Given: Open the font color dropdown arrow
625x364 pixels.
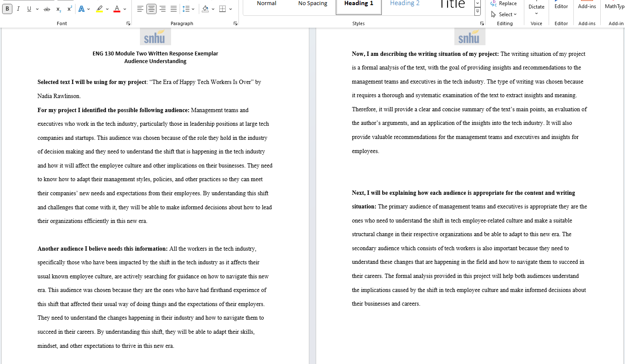Looking at the screenshot, I should (125, 9).
